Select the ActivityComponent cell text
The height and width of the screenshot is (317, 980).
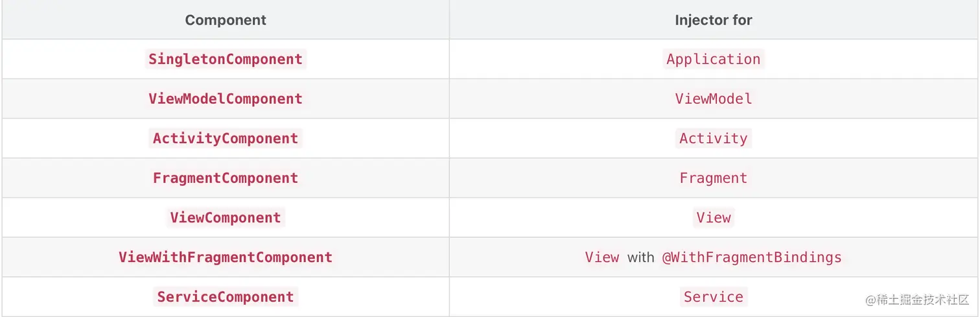pos(226,138)
